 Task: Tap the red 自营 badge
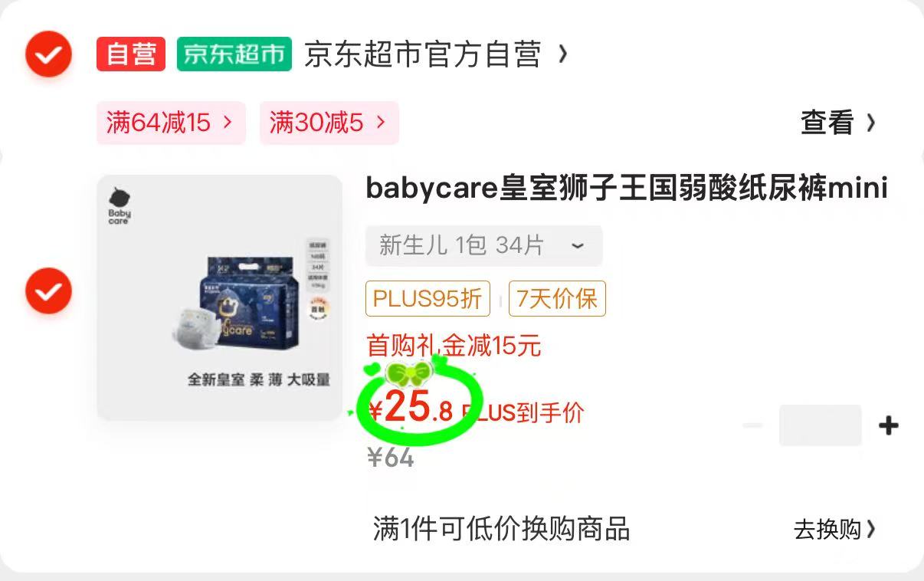[x=131, y=54]
